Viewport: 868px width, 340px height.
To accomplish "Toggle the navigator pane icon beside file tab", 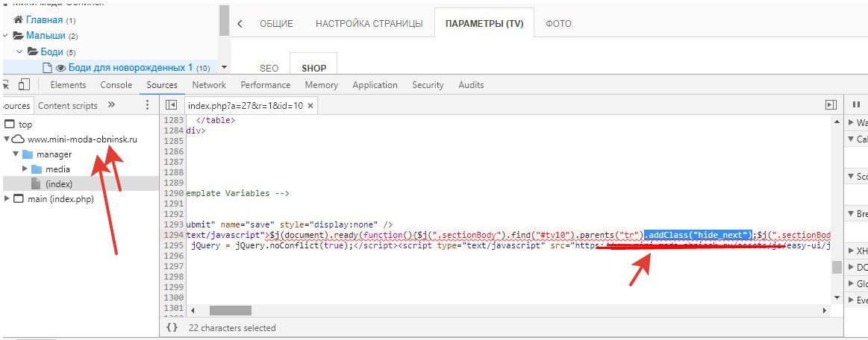I will (171, 105).
